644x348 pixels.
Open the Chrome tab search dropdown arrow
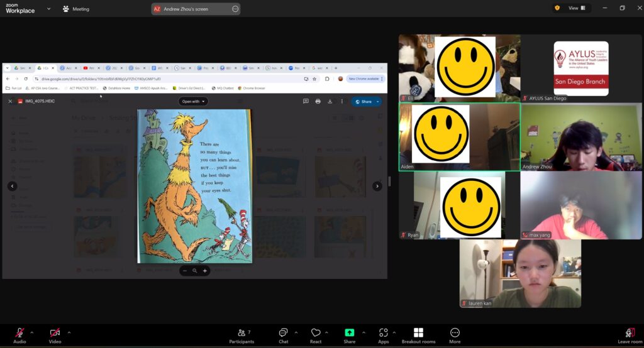(8, 68)
